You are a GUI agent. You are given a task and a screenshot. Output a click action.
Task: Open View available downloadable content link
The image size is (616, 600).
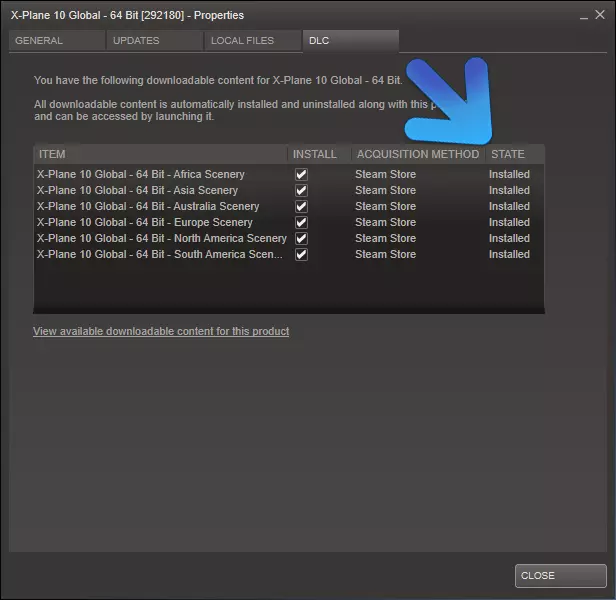(x=161, y=331)
